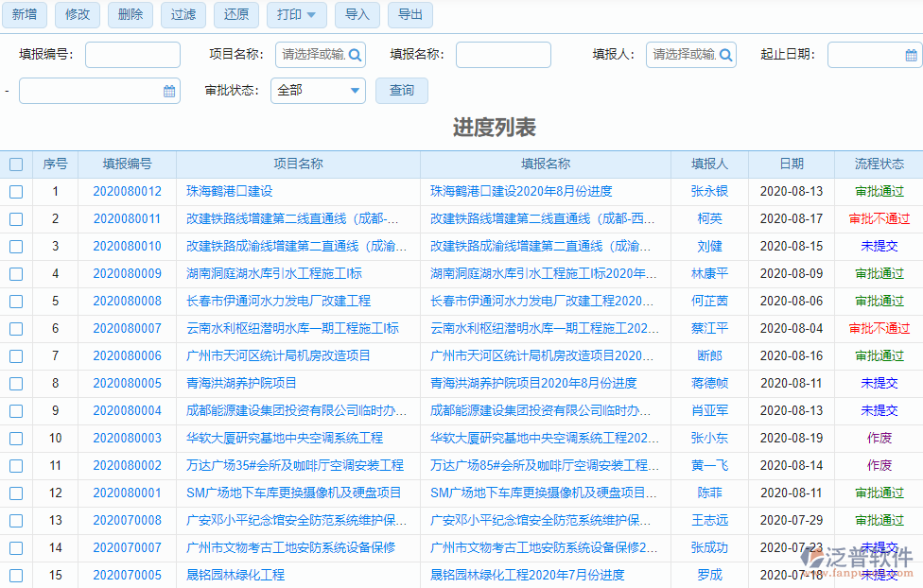Screen dimensions: 923x588
Task: Toggle the select-all checkbox in table header
Action: click(15, 164)
